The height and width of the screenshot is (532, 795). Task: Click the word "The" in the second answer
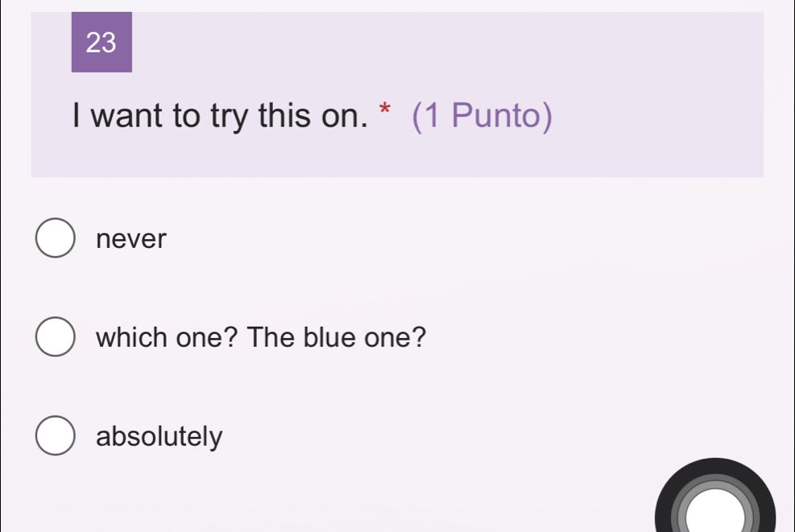(272, 337)
